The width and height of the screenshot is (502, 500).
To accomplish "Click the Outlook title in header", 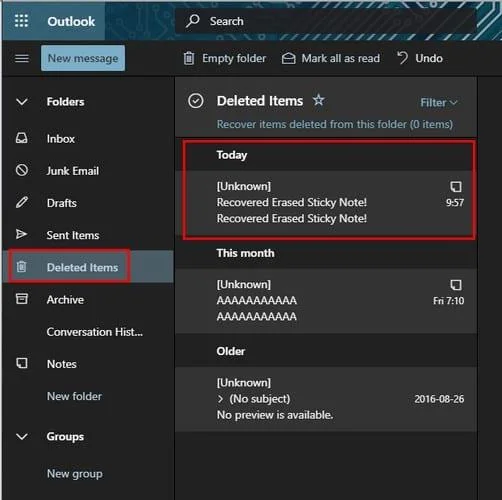I will pos(71,22).
